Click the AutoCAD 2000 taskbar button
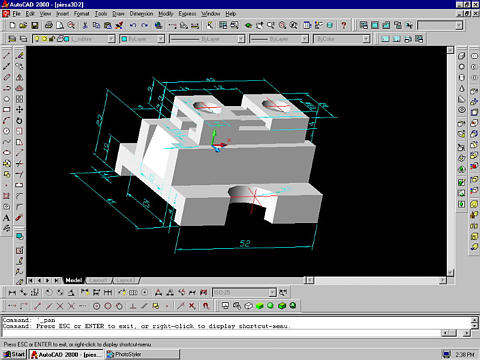This screenshot has height=360, width=480. pos(66,354)
